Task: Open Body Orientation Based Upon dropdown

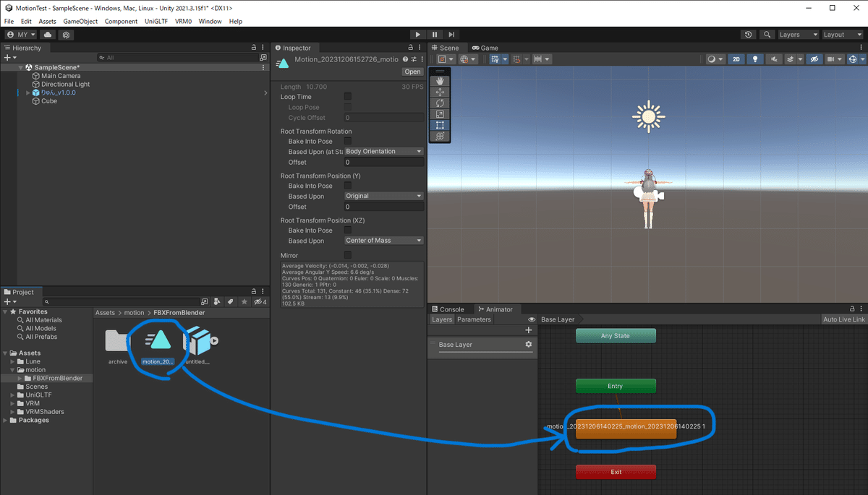Action: 383,152
